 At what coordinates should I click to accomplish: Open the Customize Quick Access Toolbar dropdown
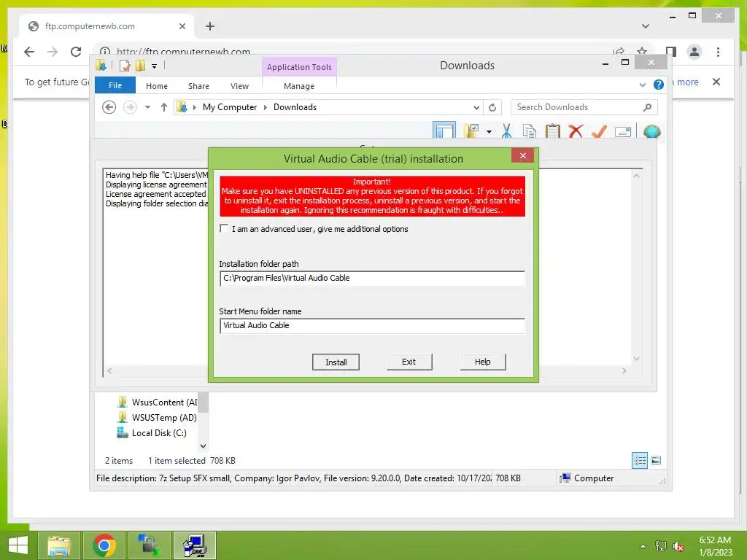[155, 66]
